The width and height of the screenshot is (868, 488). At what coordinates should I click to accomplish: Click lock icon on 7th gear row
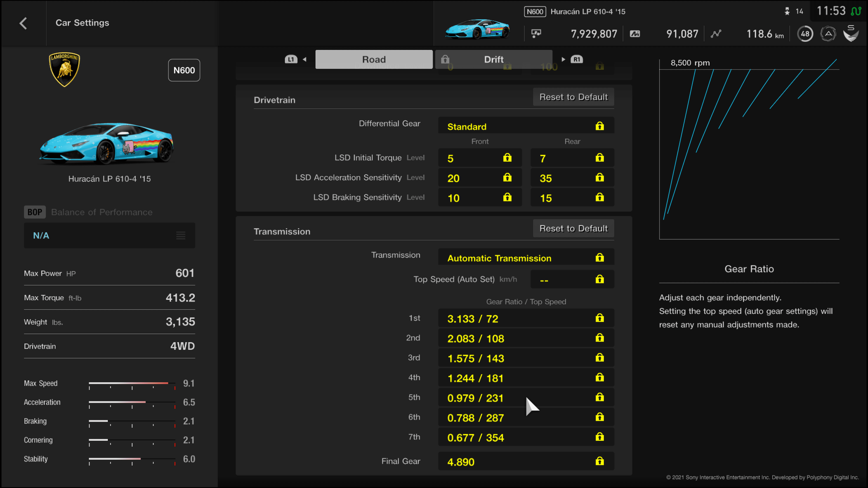(599, 437)
